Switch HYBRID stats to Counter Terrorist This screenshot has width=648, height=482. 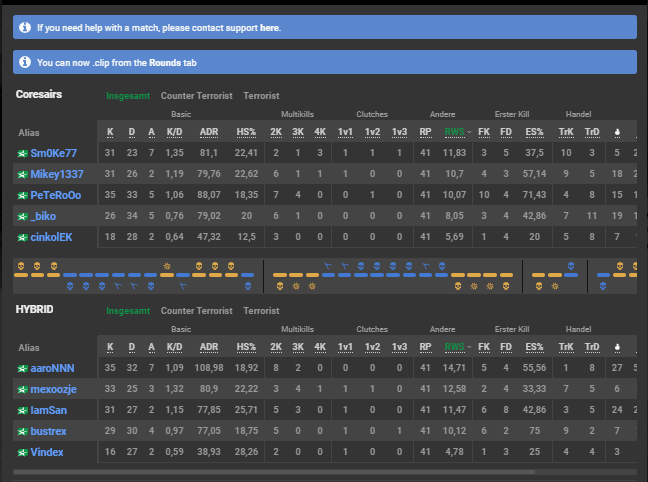(x=197, y=310)
